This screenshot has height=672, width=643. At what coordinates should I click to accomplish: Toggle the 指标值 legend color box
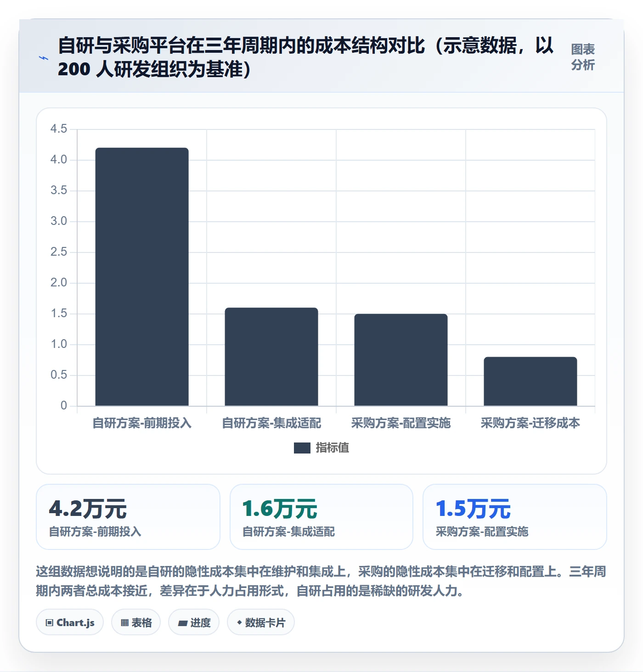(x=302, y=448)
